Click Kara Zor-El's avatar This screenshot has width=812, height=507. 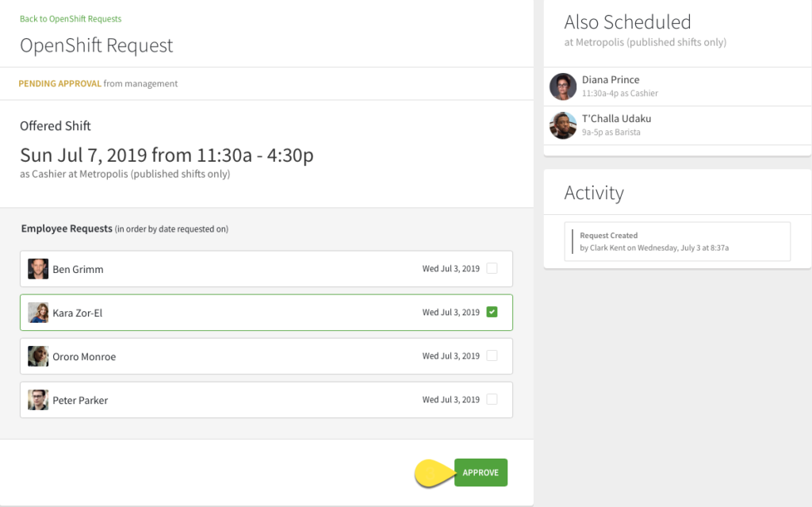click(38, 312)
